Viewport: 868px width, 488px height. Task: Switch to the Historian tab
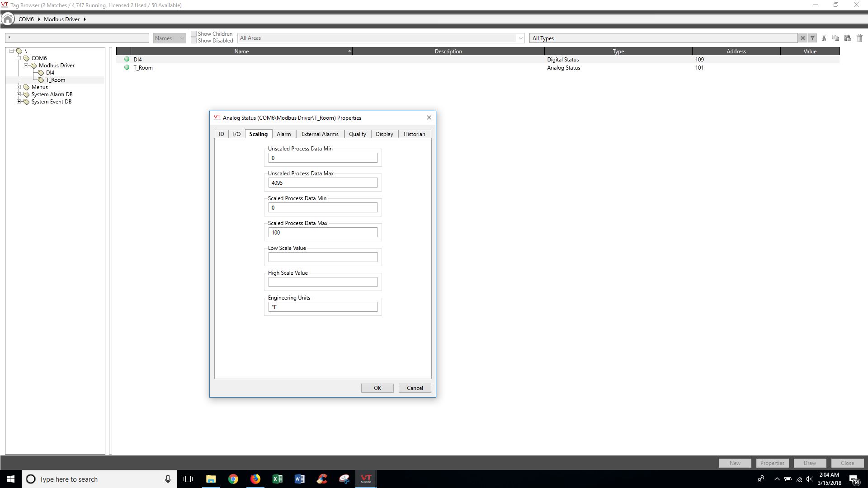(414, 134)
